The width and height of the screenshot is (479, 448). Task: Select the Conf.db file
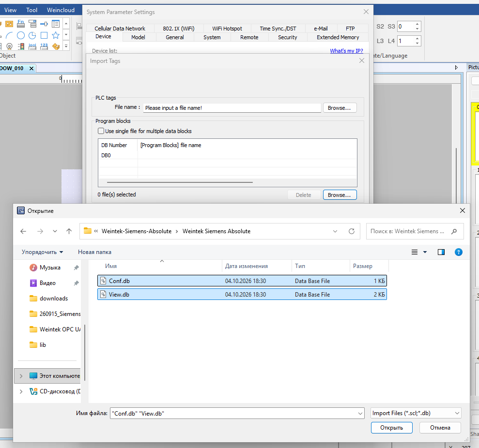point(242,281)
